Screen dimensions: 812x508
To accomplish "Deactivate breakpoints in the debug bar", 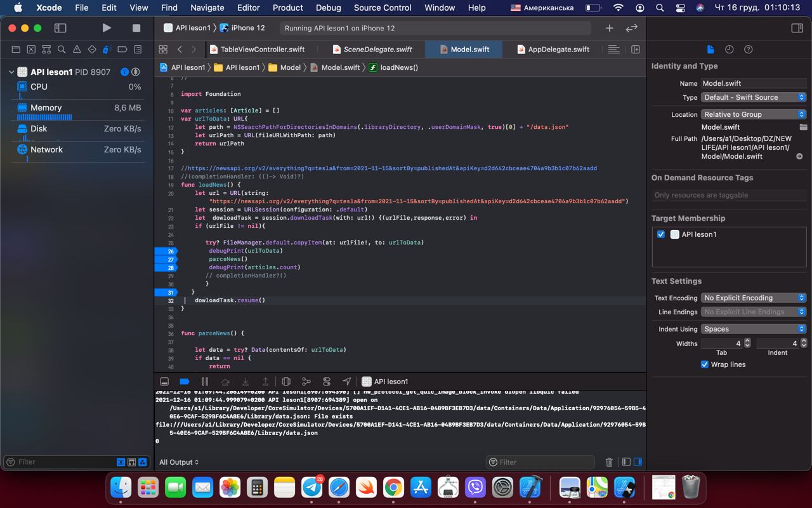I will (x=185, y=382).
